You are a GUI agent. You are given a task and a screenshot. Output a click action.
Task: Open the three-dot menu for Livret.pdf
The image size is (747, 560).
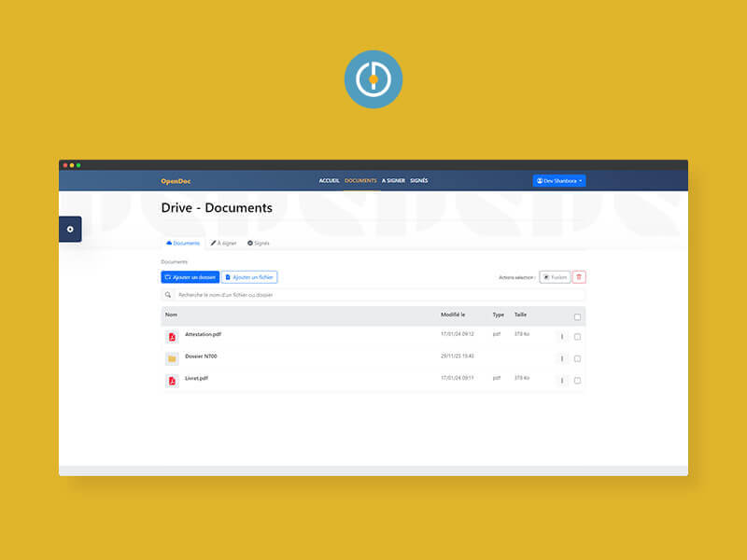(562, 381)
